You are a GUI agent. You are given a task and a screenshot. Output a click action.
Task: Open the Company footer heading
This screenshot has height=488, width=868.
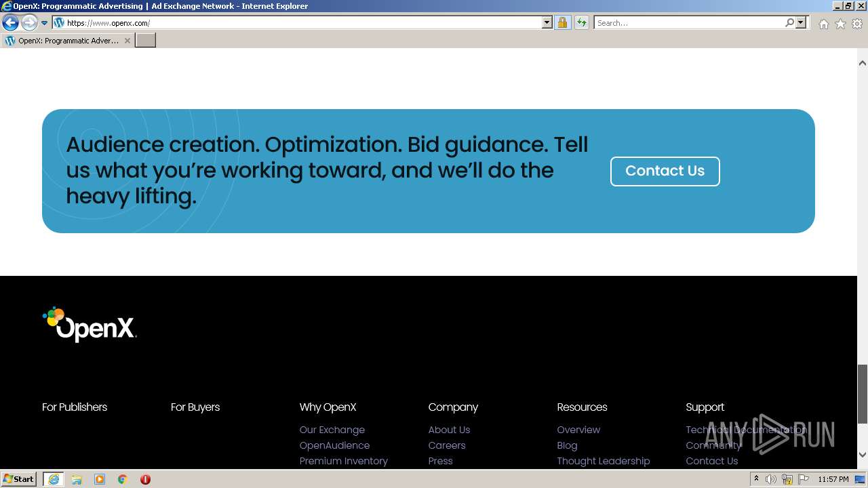[453, 407]
